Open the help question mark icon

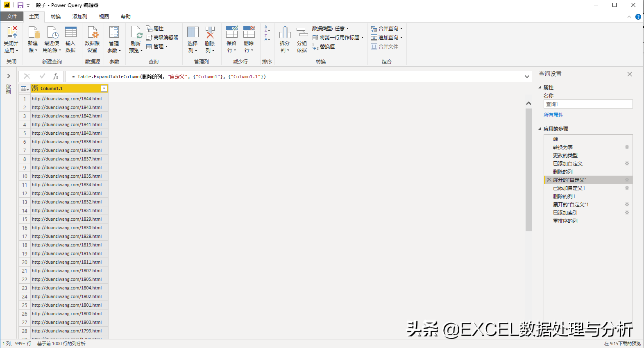tap(638, 17)
